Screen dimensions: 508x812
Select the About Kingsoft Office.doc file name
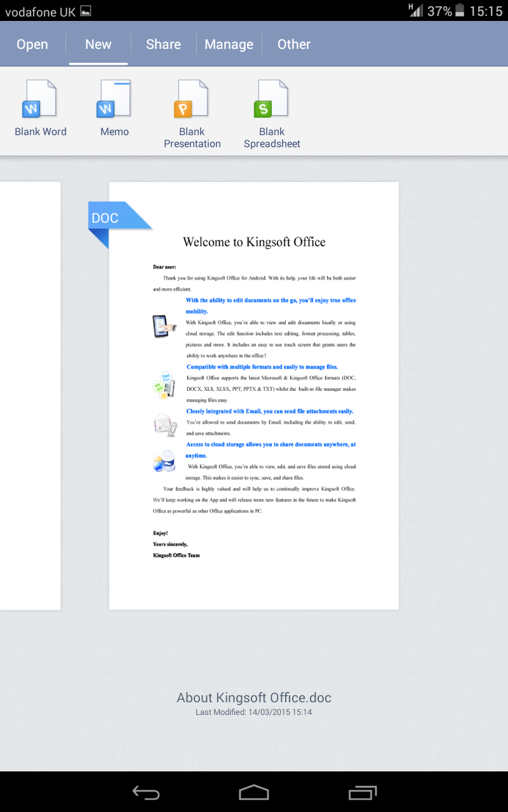pyautogui.click(x=254, y=698)
